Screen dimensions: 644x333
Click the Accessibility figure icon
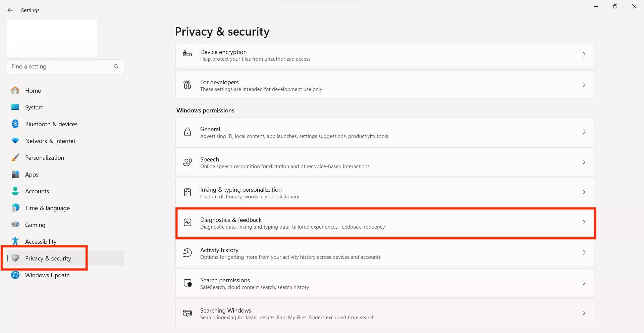point(15,241)
